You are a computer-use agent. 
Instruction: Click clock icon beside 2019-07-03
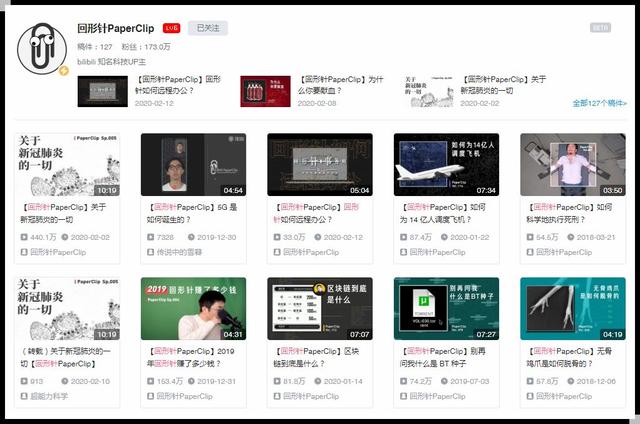tap(444, 381)
